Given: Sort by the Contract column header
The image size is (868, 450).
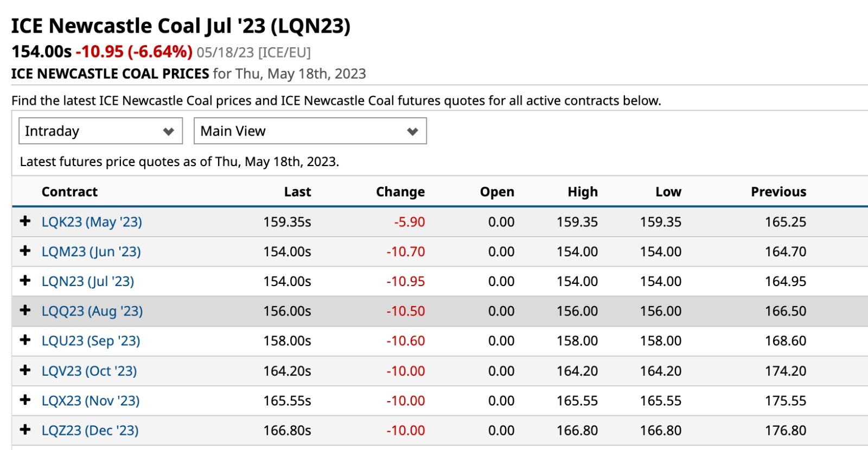Looking at the screenshot, I should pos(69,192).
